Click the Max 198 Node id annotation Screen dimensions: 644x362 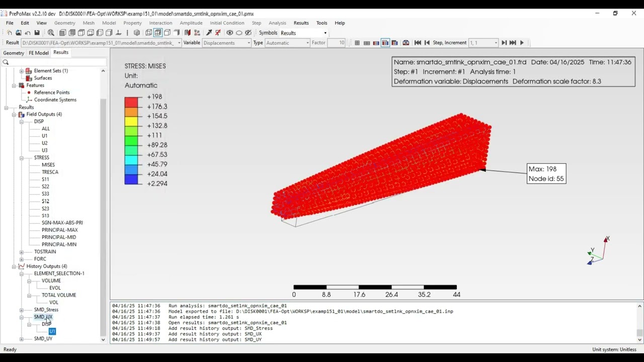(546, 173)
